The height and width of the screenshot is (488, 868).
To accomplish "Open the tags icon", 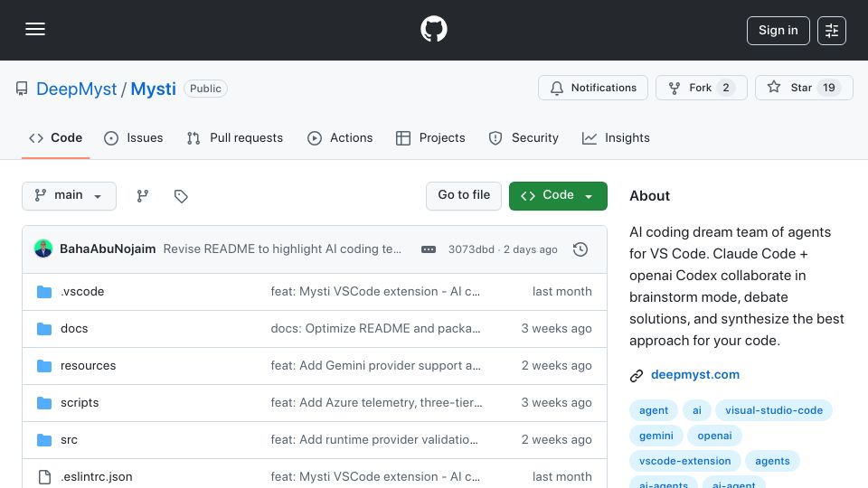I will click(181, 196).
